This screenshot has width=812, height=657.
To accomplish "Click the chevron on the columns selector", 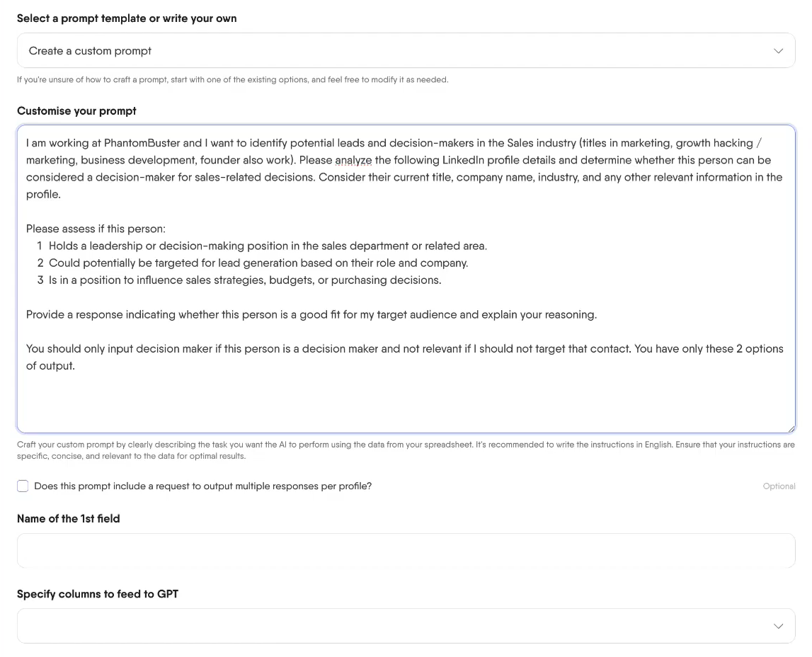I will pyautogui.click(x=778, y=626).
